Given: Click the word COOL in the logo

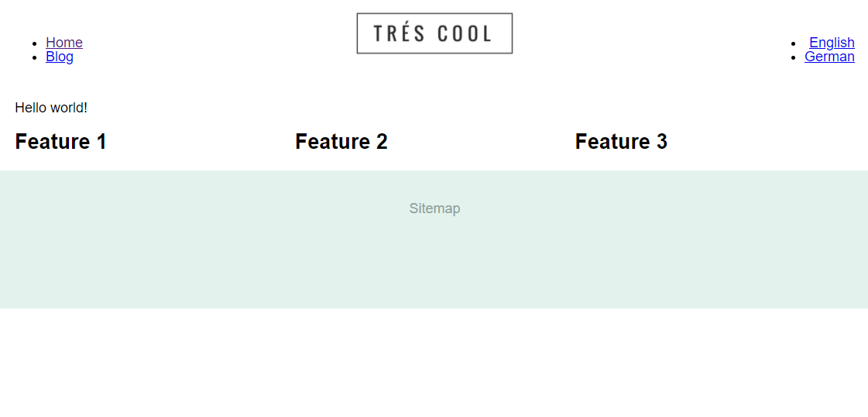Looking at the screenshot, I should pos(465,34).
